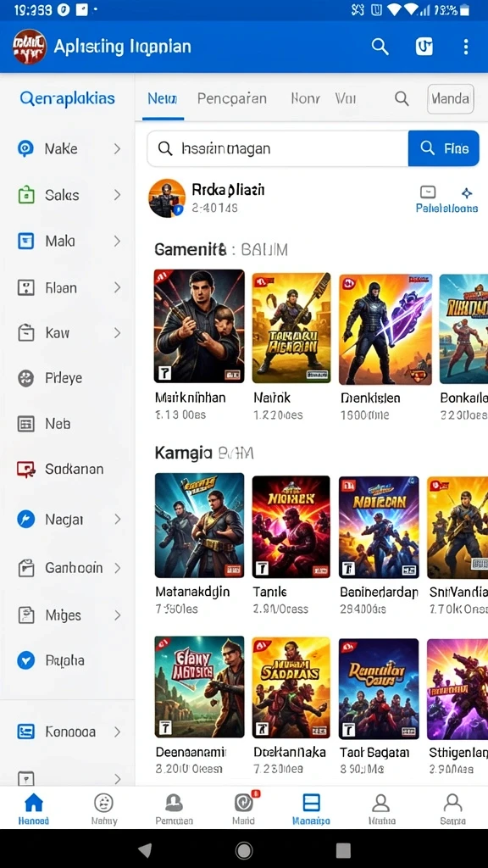Expand the Sales row chevron
Image resolution: width=488 pixels, height=868 pixels.
(x=117, y=195)
